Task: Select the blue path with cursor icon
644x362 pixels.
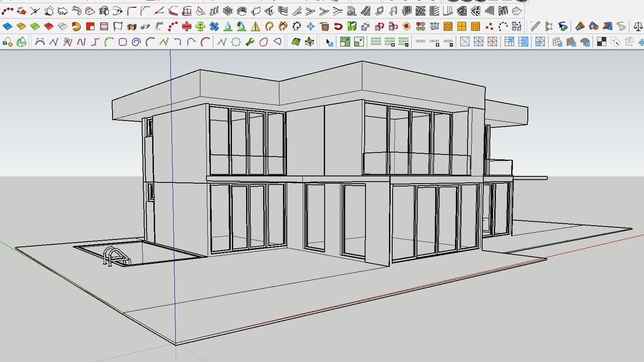Action: coord(563,27)
